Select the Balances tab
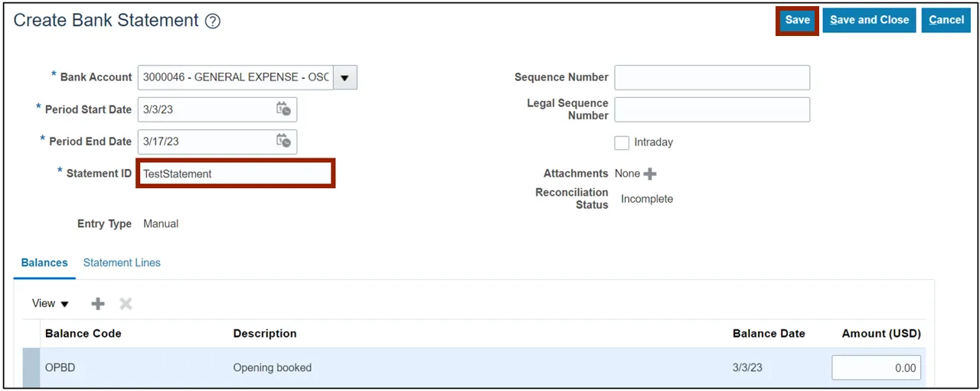The image size is (980, 391). [44, 262]
